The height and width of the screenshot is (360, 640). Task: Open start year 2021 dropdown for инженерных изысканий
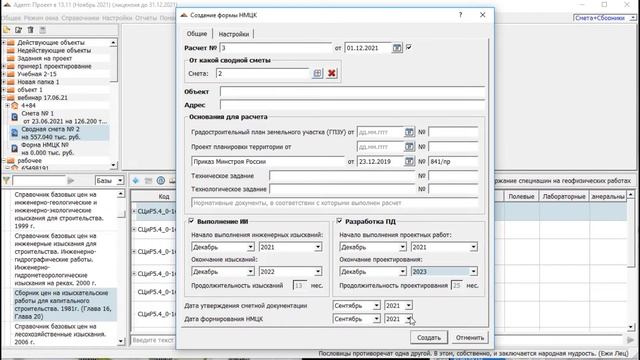(318, 247)
